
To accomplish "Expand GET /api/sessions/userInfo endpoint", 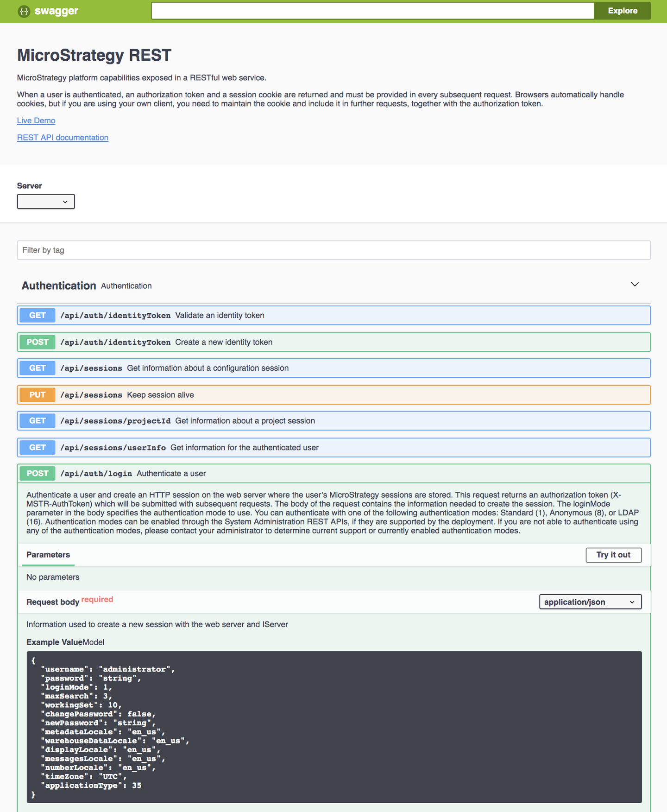I will coord(333,448).
